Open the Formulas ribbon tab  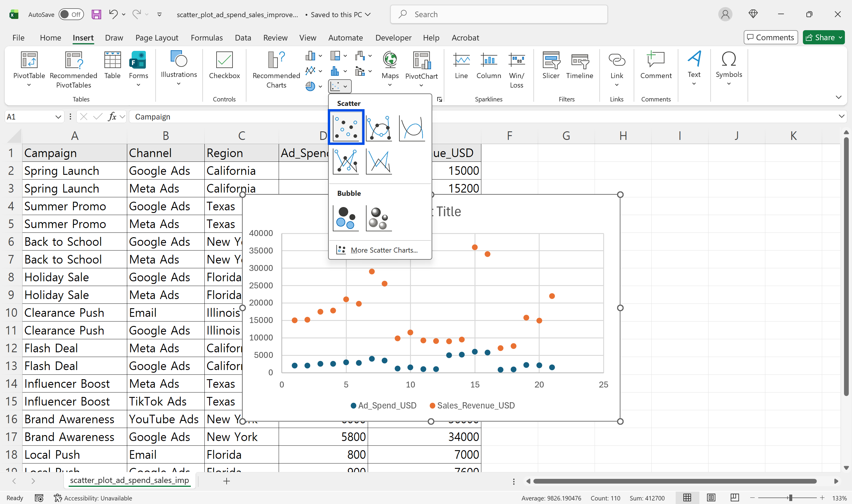pos(206,38)
